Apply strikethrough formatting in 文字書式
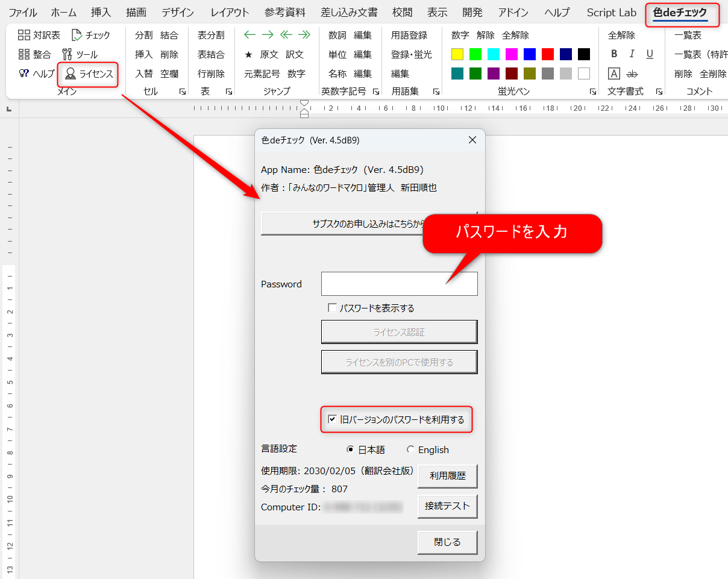 pyautogui.click(x=632, y=74)
